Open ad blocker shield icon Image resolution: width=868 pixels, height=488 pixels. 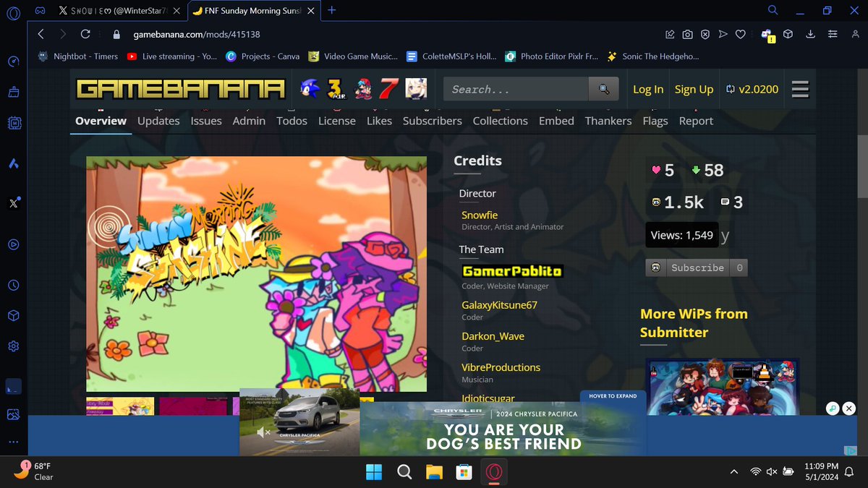coord(705,34)
